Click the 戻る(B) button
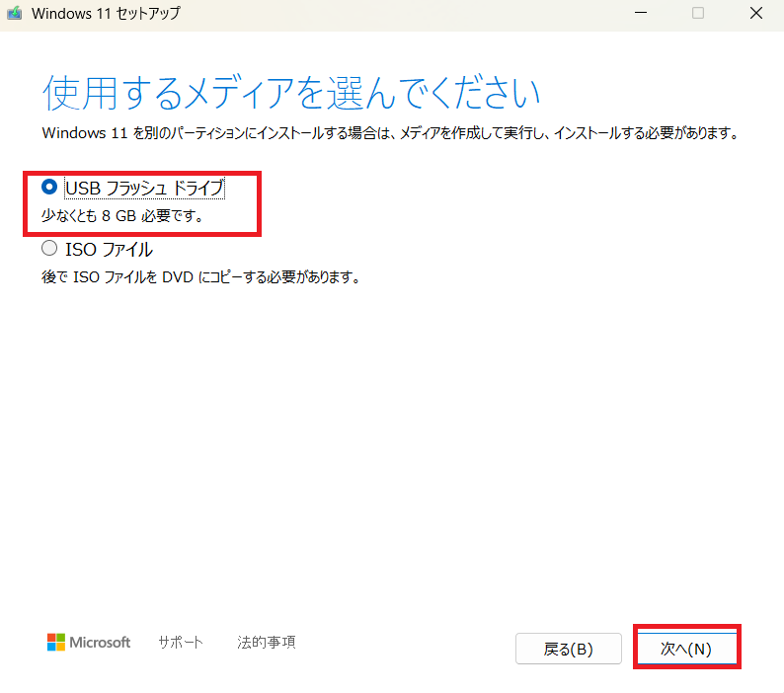784x693 pixels. tap(569, 649)
